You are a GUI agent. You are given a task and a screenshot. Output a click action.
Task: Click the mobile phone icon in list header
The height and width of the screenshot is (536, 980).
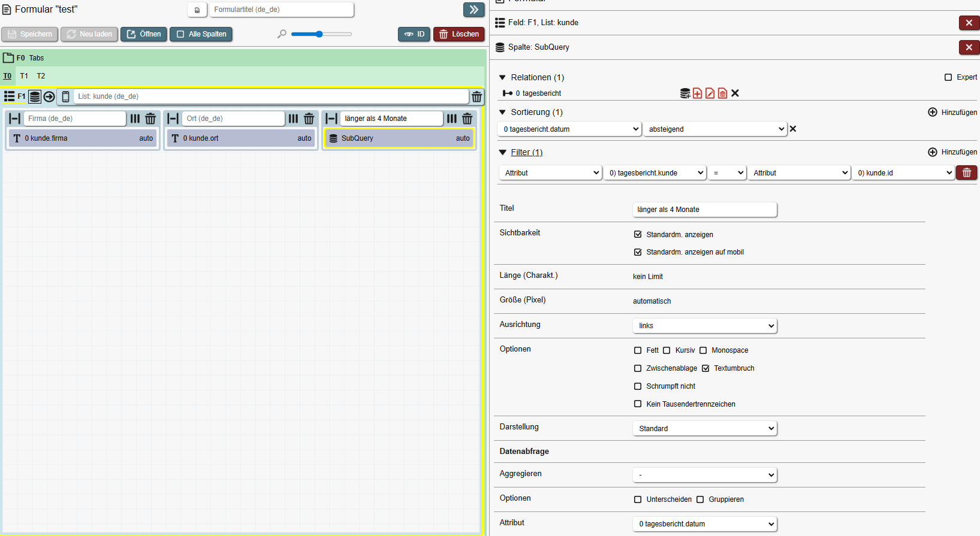(66, 96)
